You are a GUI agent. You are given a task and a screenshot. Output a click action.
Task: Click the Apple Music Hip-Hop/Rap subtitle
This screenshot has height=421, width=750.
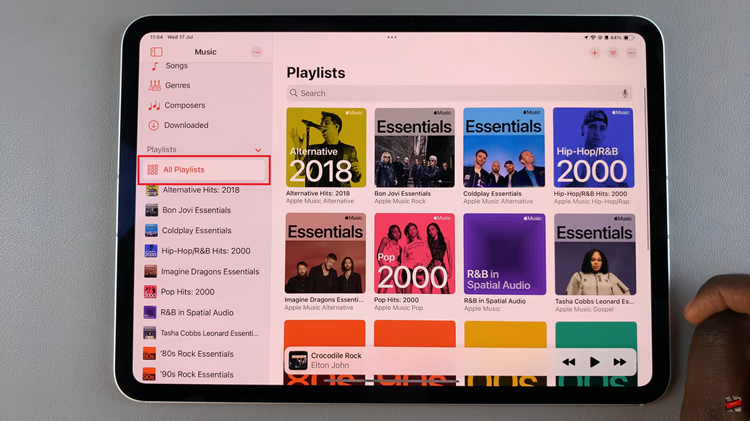[592, 201]
